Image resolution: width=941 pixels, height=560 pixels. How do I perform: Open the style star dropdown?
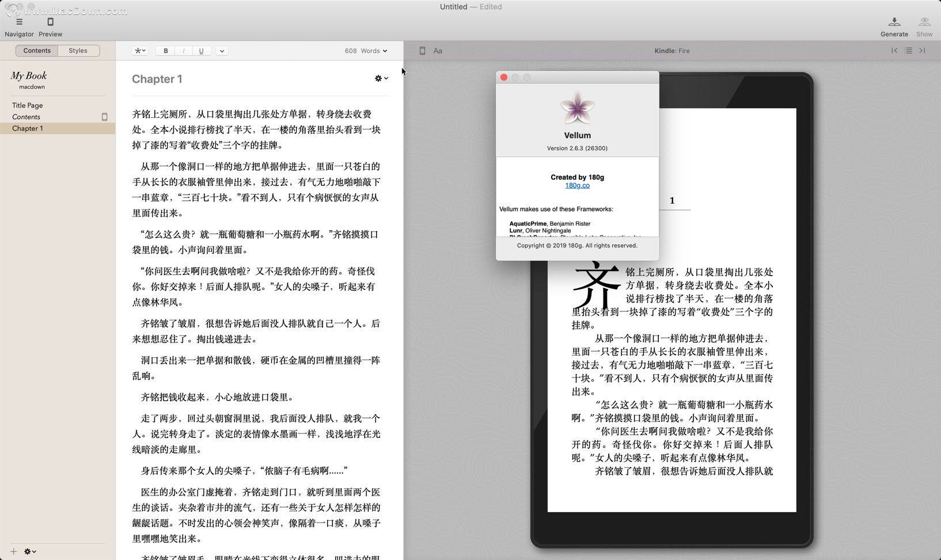click(139, 51)
